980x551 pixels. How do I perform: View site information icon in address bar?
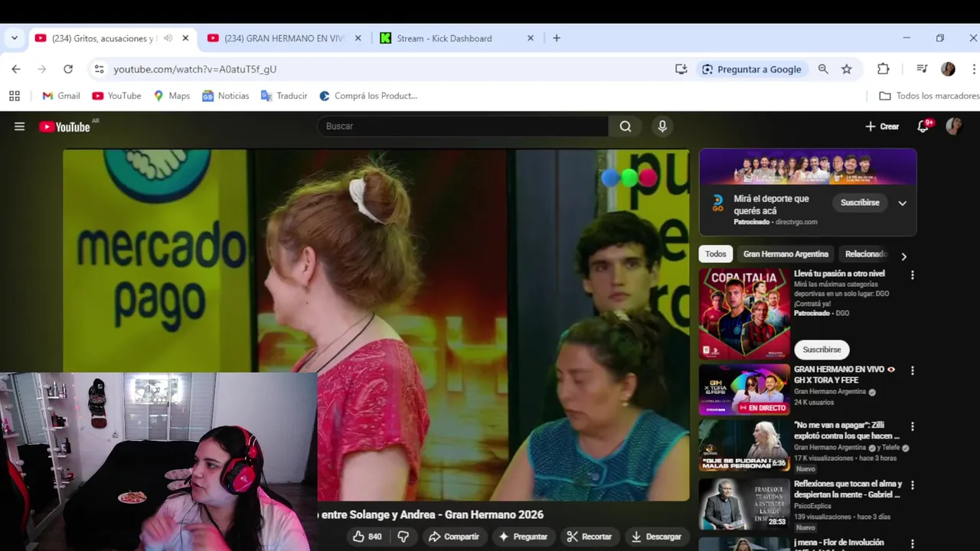click(99, 69)
